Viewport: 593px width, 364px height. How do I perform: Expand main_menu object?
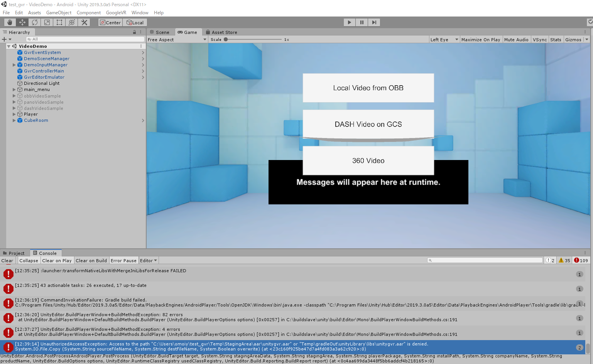(14, 89)
